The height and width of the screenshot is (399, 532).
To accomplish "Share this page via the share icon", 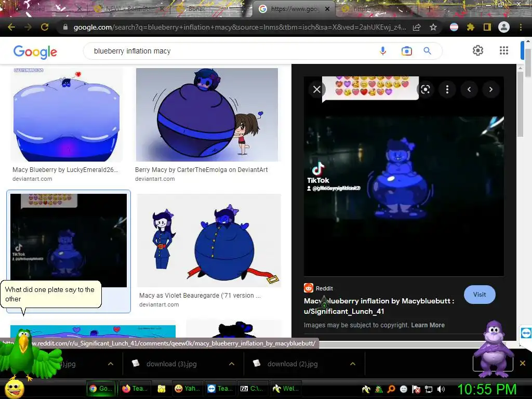I will [x=417, y=27].
